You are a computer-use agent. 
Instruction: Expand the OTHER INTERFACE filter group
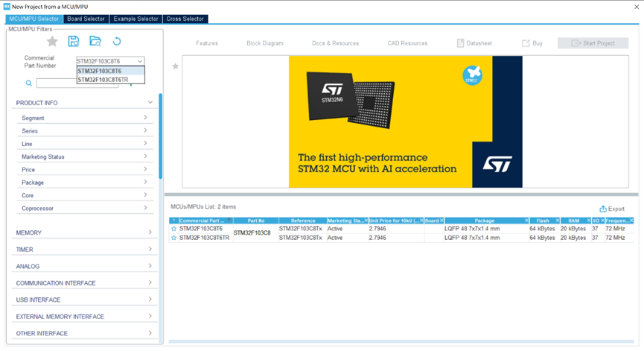(150, 333)
